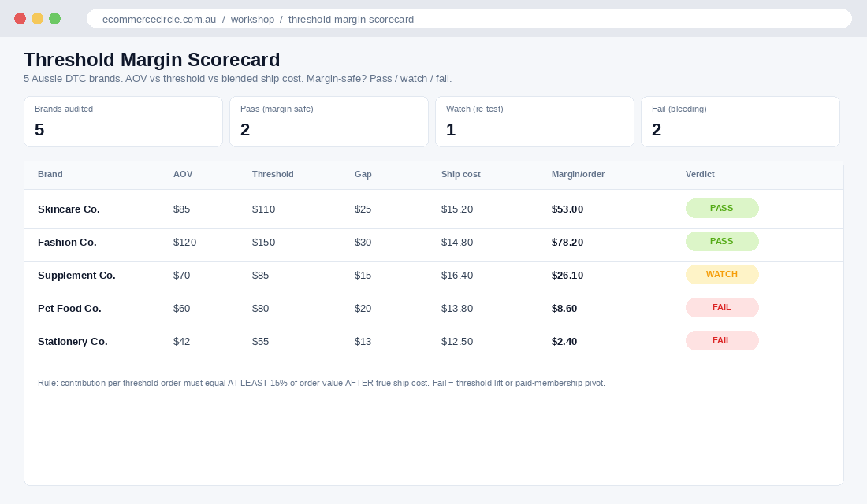Click the red close window button
The height and width of the screenshot is (504, 867).
[x=20, y=19]
